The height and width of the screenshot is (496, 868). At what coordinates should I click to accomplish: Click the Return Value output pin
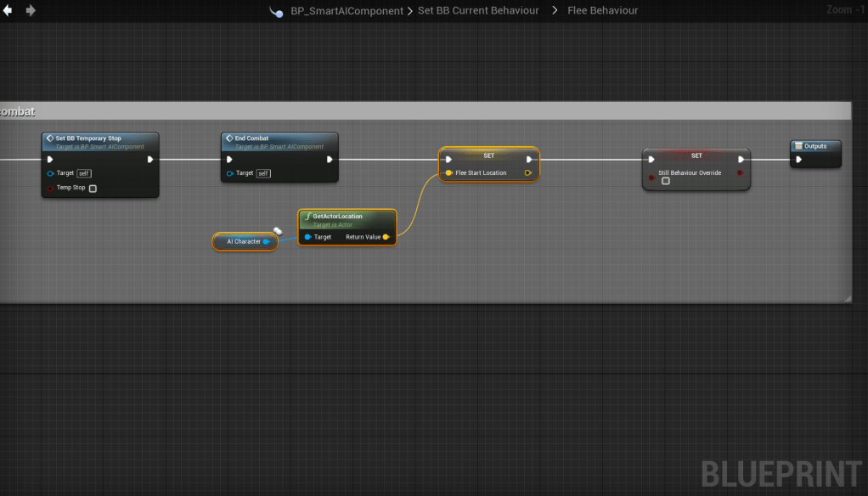coord(386,237)
